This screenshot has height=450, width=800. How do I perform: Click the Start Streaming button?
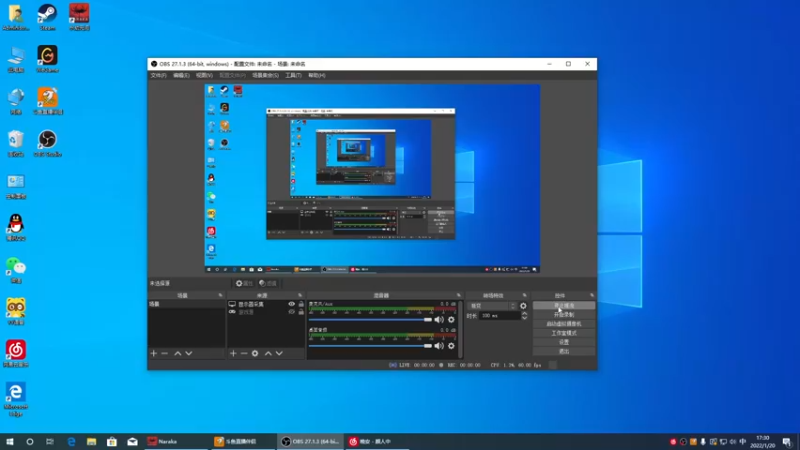(564, 306)
